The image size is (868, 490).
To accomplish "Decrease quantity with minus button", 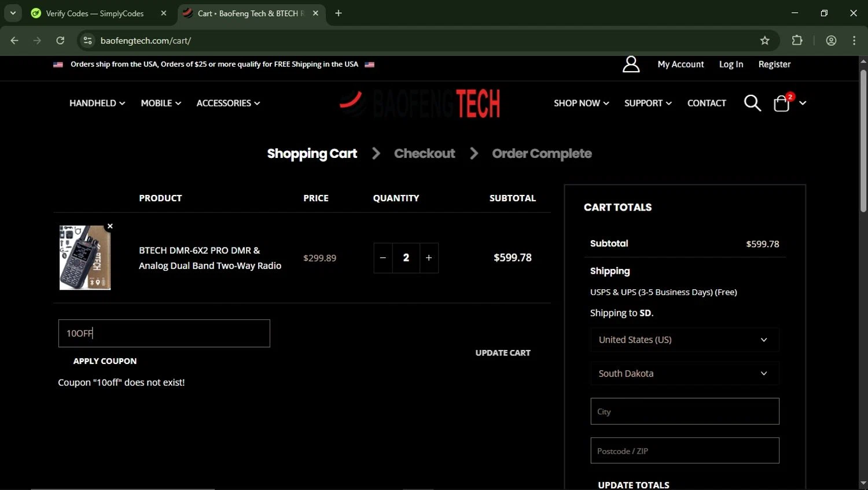I will [x=383, y=258].
